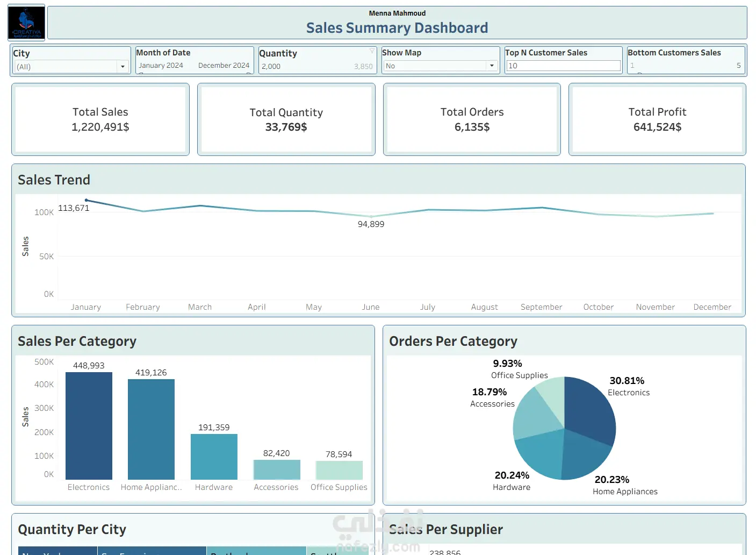Click the Hardware bar in the bar chart
Image resolution: width=756 pixels, height=555 pixels.
click(x=214, y=457)
